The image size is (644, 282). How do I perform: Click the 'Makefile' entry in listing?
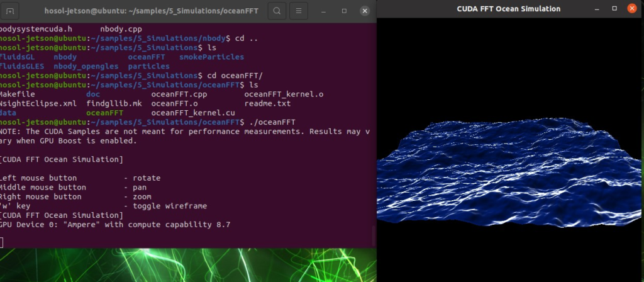(17, 94)
